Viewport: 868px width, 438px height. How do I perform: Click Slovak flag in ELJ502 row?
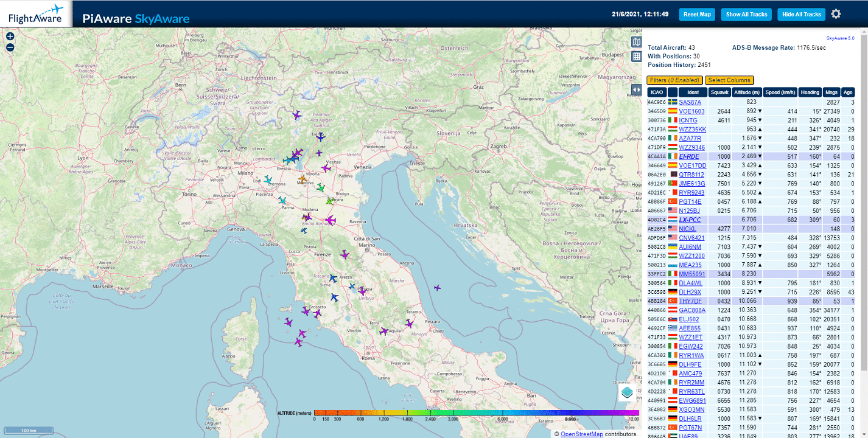(x=673, y=319)
